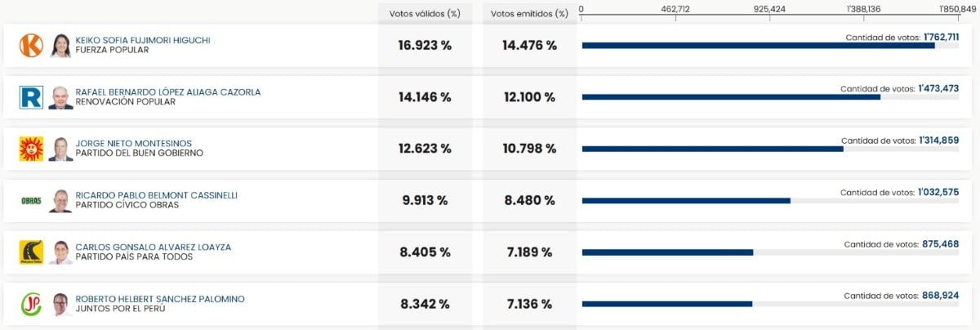Click Sanchez Palomino's vote count 868,924
The image size is (980, 330).
(x=940, y=296)
